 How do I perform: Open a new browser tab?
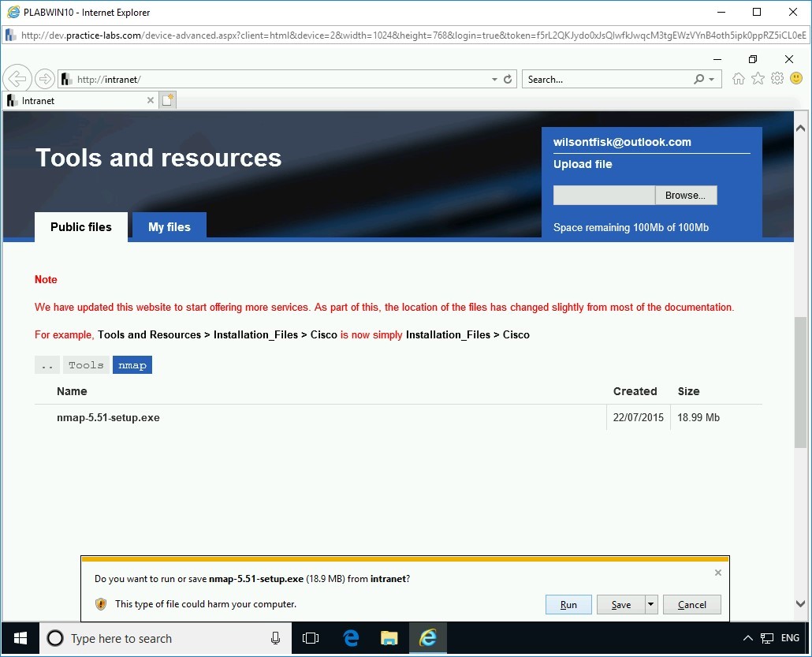[x=167, y=99]
